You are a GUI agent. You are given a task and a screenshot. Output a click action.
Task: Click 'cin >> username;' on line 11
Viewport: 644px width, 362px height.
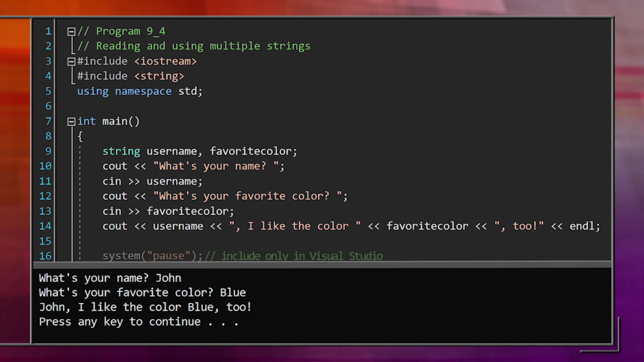tap(152, 182)
